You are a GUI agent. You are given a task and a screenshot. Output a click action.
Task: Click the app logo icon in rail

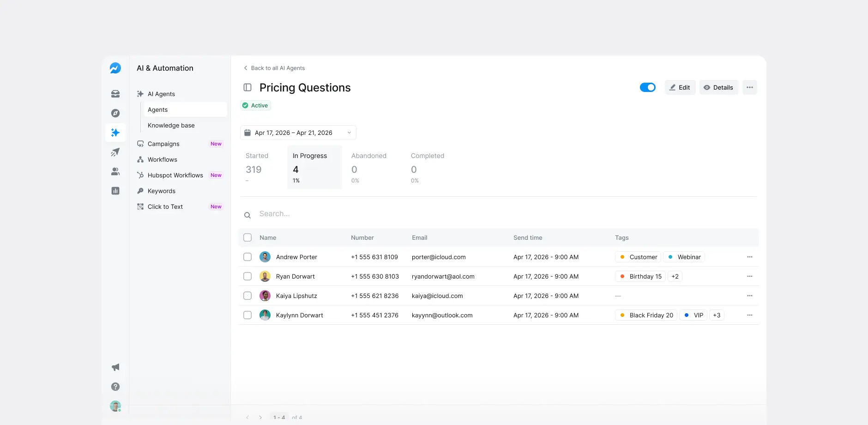(x=115, y=68)
